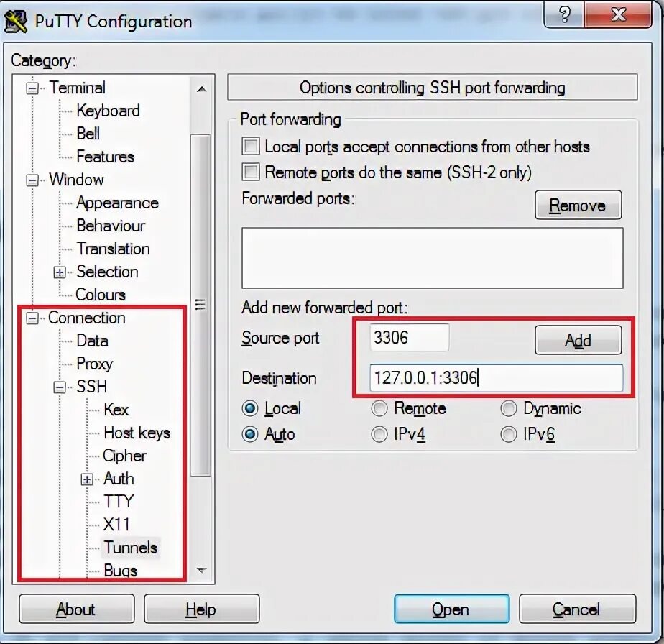This screenshot has width=664, height=644.
Task: Click the Open button
Action: tap(451, 609)
